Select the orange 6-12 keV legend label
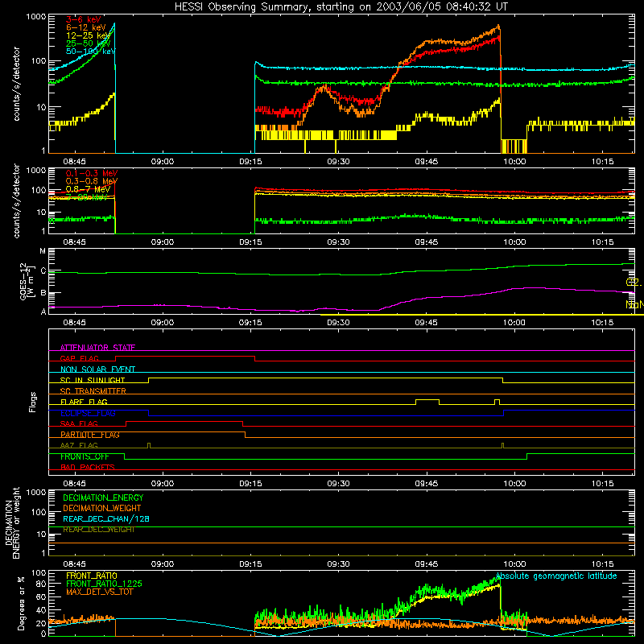This screenshot has height=644, width=644. [86, 27]
